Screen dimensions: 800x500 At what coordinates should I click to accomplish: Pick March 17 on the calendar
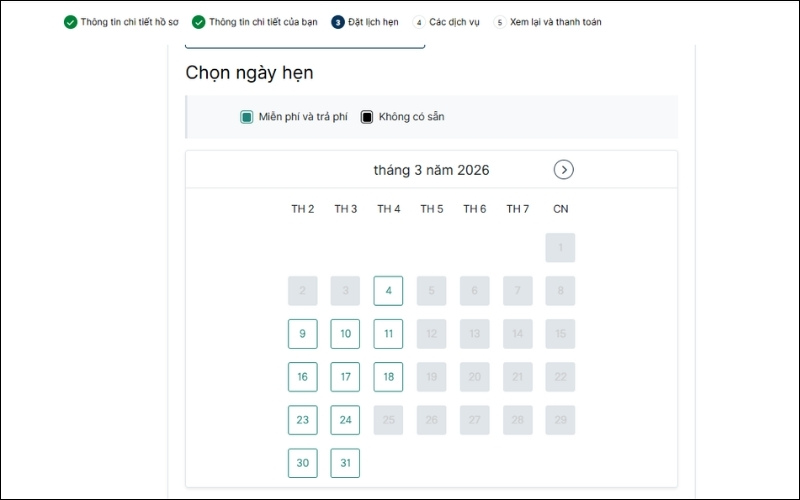point(345,377)
